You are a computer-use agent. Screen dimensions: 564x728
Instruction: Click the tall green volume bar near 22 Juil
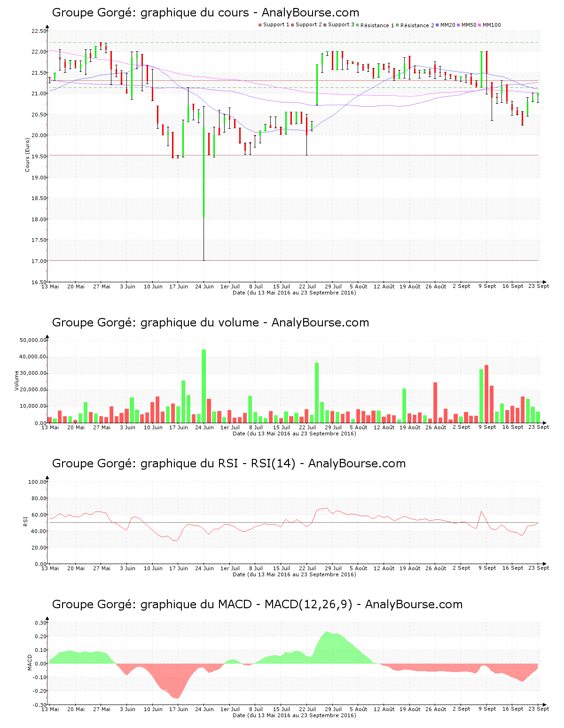click(x=317, y=393)
